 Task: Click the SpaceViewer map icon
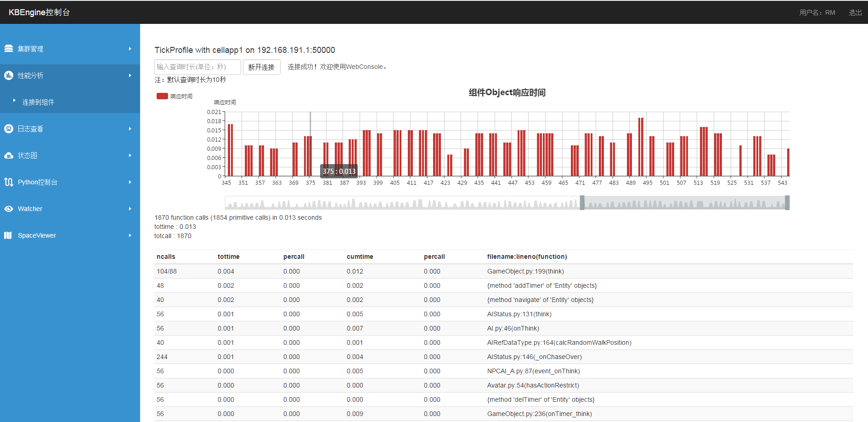pos(8,235)
